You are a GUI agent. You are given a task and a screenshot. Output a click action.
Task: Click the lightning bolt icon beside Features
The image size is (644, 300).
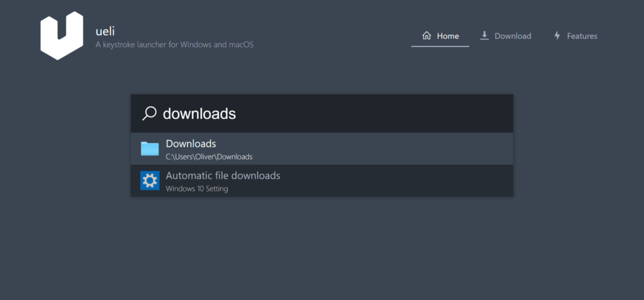pos(557,36)
